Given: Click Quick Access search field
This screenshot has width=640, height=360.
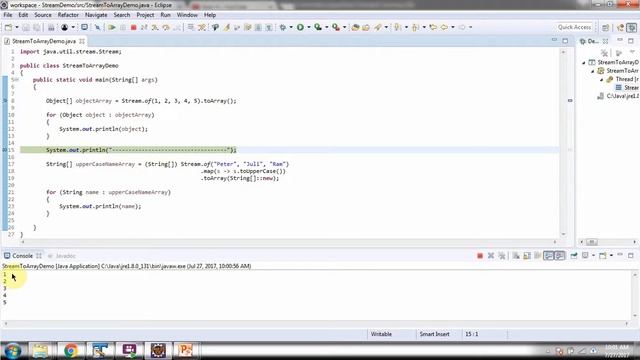Looking at the screenshot, I should click(x=574, y=27).
